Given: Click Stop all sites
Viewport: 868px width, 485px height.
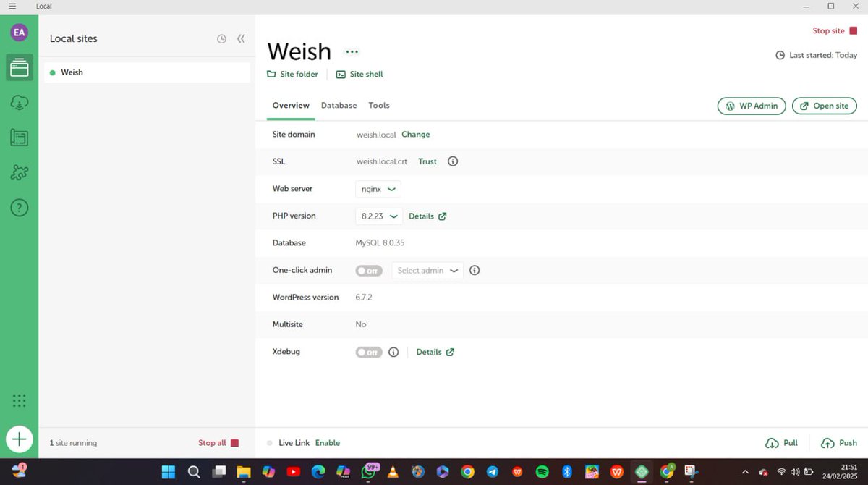Looking at the screenshot, I should [x=218, y=443].
